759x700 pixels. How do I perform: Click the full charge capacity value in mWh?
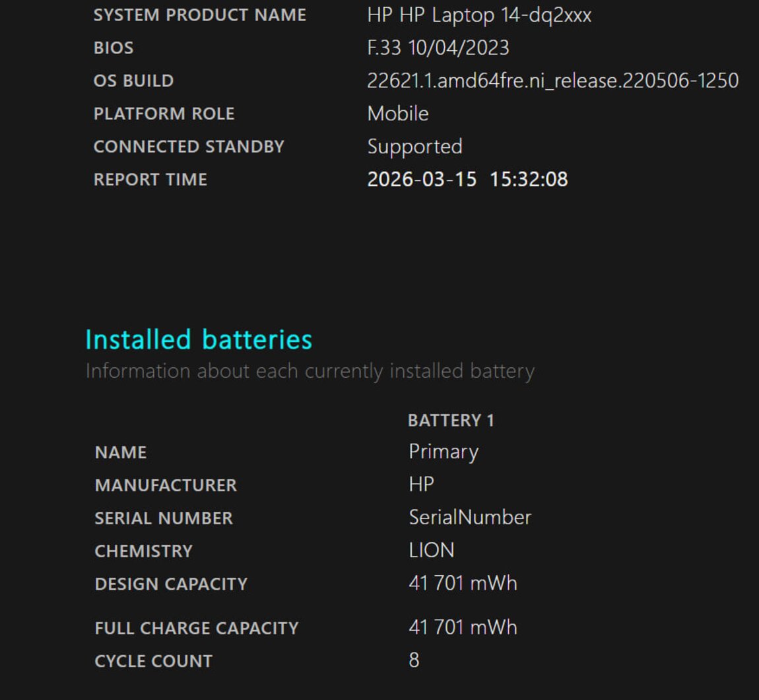tap(463, 627)
